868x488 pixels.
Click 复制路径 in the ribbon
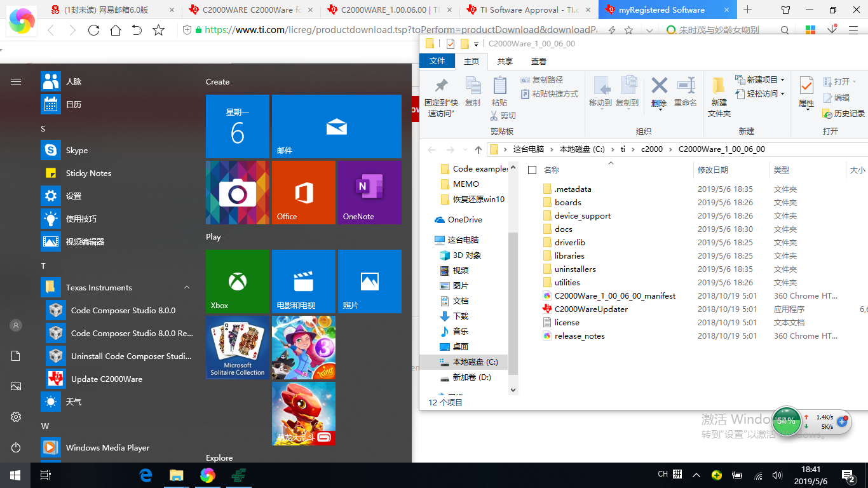[541, 80]
